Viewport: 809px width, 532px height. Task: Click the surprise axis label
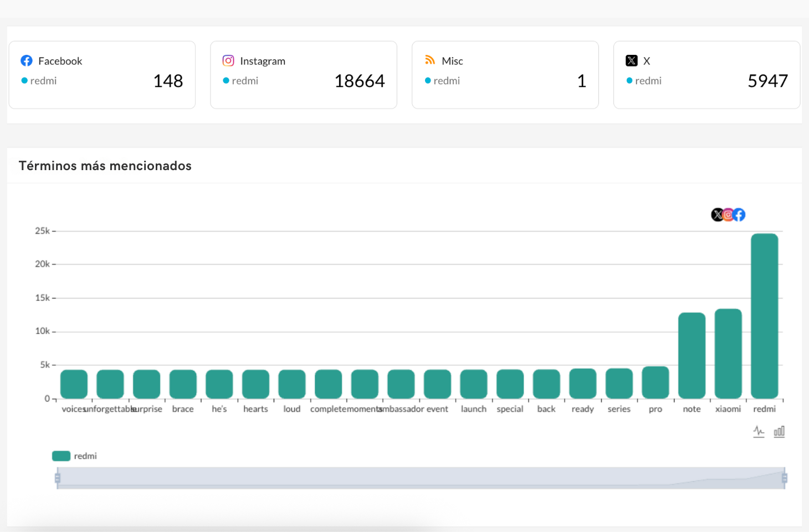(x=147, y=409)
